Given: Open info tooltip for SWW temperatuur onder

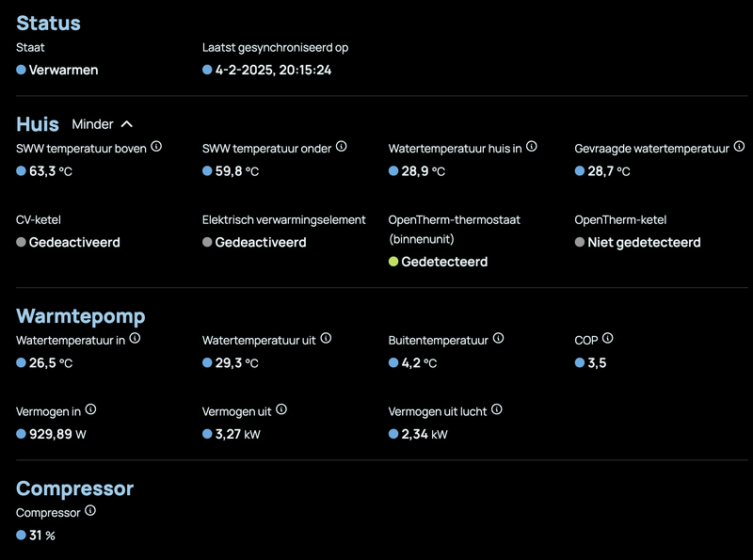Looking at the screenshot, I should coord(341,147).
